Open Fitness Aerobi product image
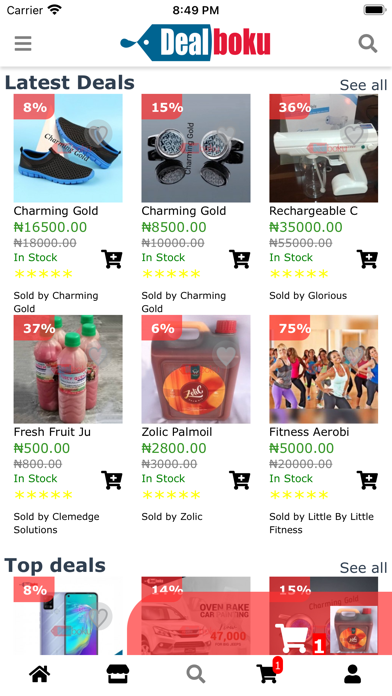Screen dimensions: 392x696 point(324,369)
